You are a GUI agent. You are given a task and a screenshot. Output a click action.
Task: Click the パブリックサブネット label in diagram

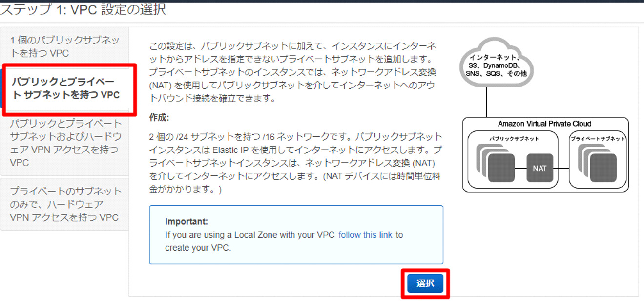point(515,139)
